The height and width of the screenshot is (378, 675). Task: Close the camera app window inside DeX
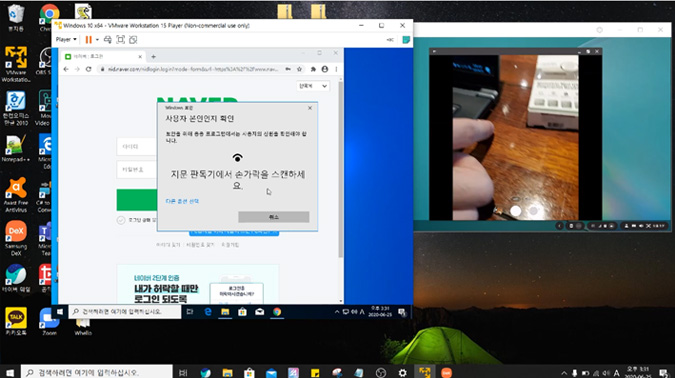[x=597, y=52]
